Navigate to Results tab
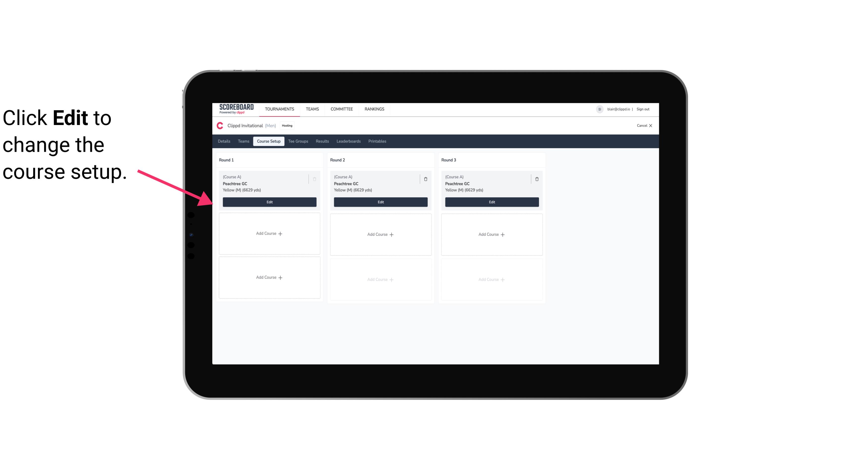Image resolution: width=868 pixels, height=467 pixels. tap(322, 141)
